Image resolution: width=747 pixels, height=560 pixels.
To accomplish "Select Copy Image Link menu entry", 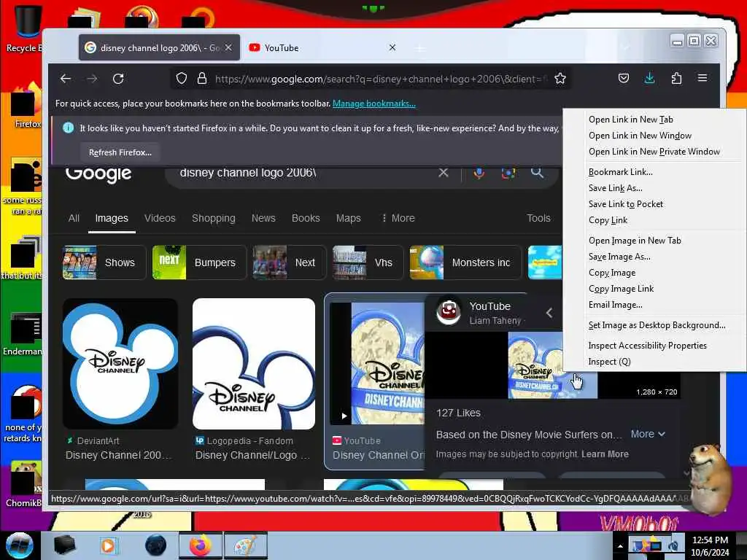I will coord(621,289).
